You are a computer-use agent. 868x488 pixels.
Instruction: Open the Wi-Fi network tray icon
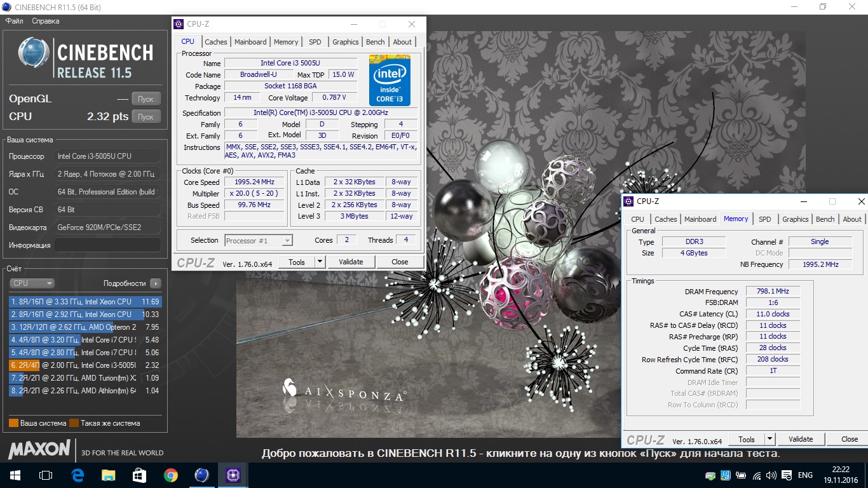(x=756, y=475)
